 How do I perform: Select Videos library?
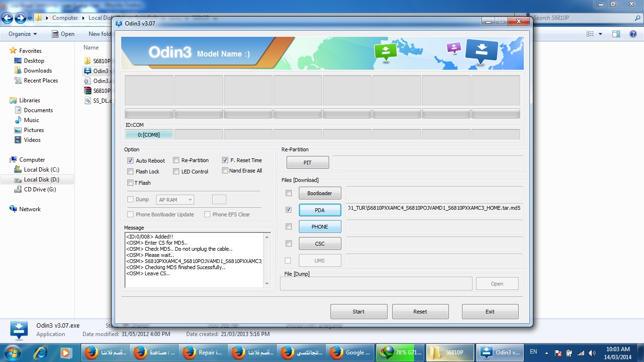(32, 140)
